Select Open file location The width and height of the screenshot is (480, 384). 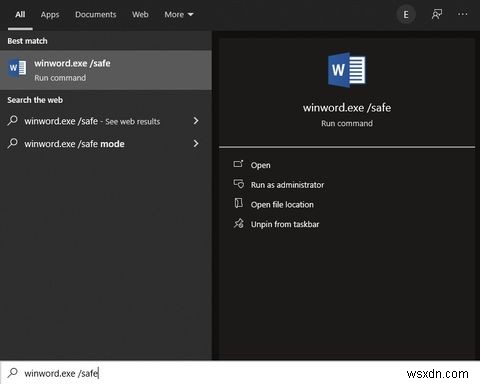(282, 204)
